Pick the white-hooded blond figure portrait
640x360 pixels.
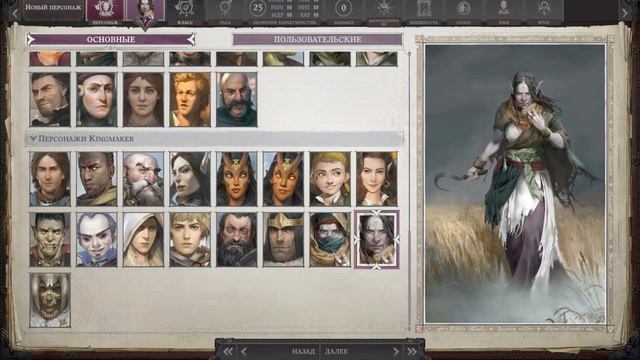click(143, 240)
